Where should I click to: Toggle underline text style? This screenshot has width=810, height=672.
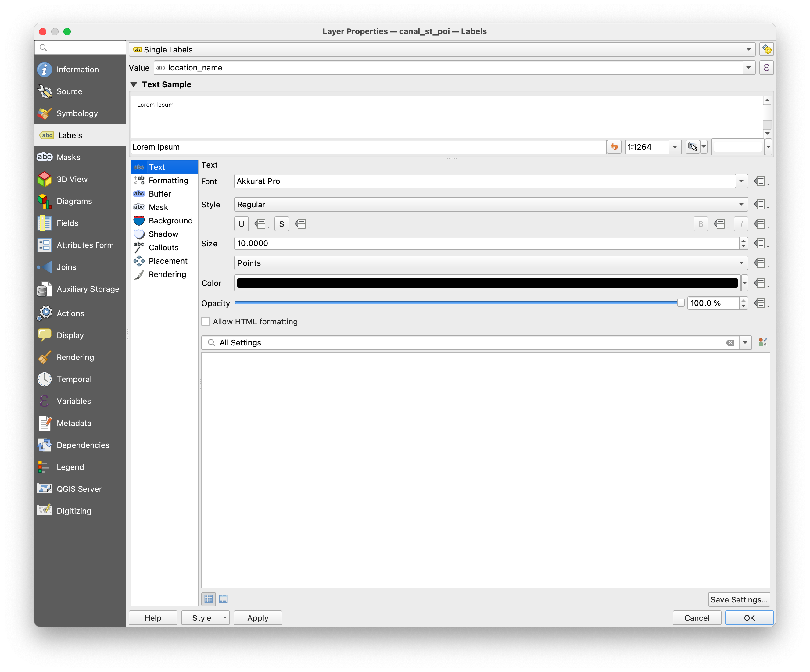(242, 224)
